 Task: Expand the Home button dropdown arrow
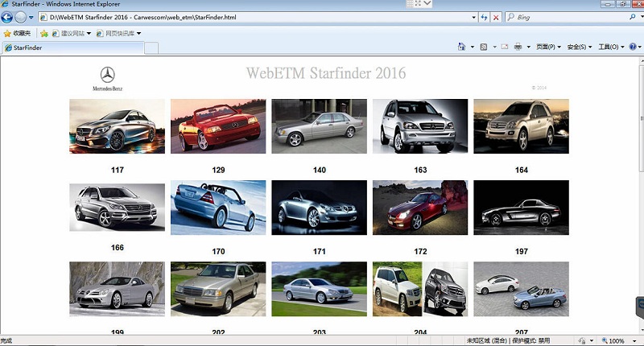click(473, 47)
